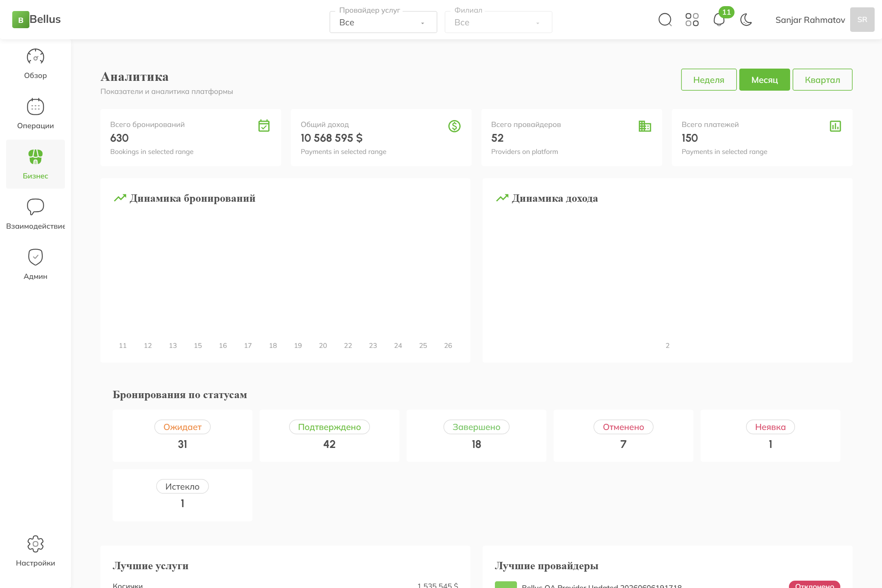Image resolution: width=882 pixels, height=588 pixels.
Task: Click the Подтверждено status chip
Action: click(x=330, y=427)
